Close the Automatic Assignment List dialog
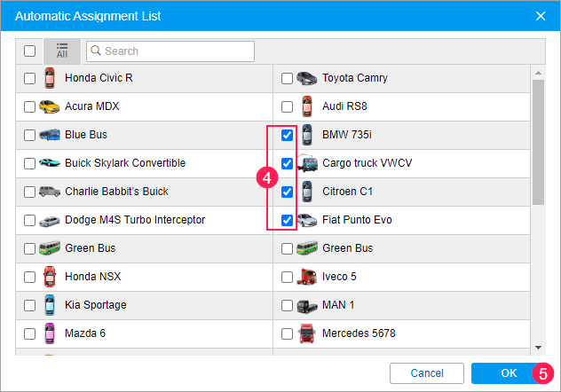 pyautogui.click(x=541, y=16)
